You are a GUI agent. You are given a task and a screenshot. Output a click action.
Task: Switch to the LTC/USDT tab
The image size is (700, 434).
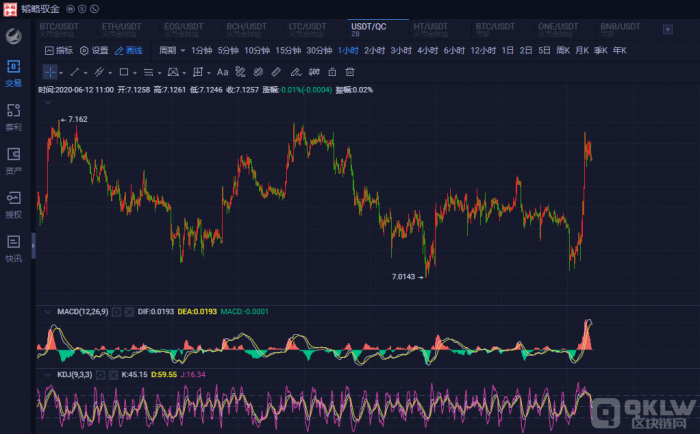[x=307, y=29]
